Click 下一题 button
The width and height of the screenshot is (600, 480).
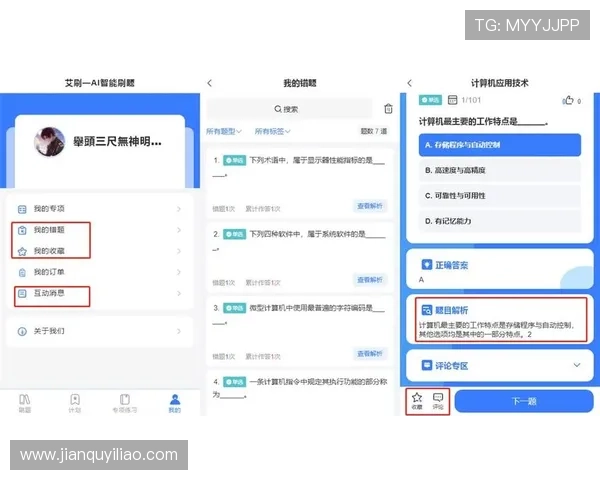pyautogui.click(x=524, y=401)
